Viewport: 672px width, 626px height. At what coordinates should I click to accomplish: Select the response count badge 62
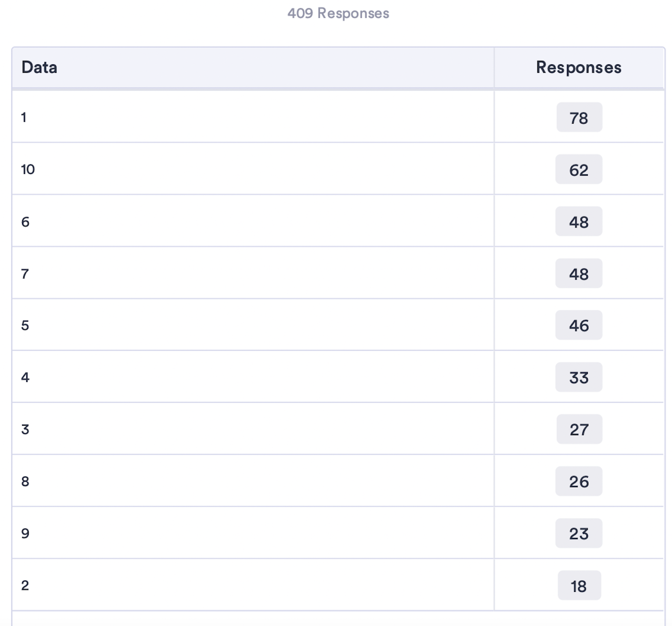pyautogui.click(x=579, y=170)
